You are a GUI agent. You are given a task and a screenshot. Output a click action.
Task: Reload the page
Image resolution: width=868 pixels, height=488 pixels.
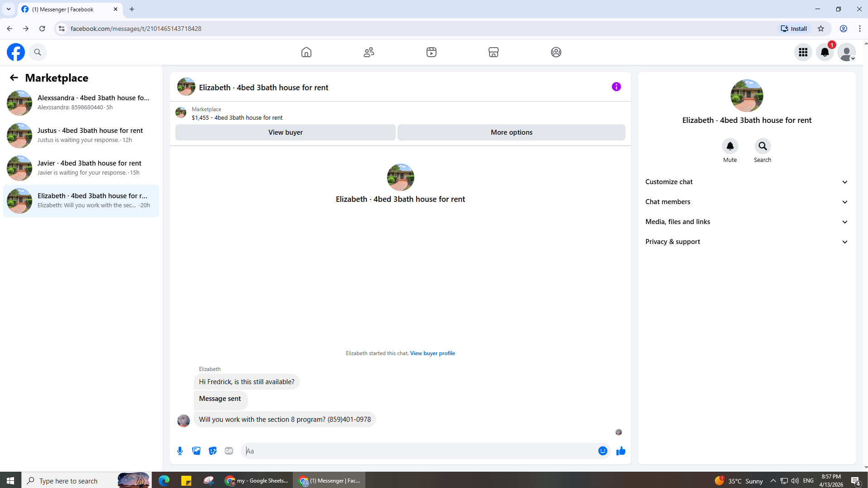(42, 29)
